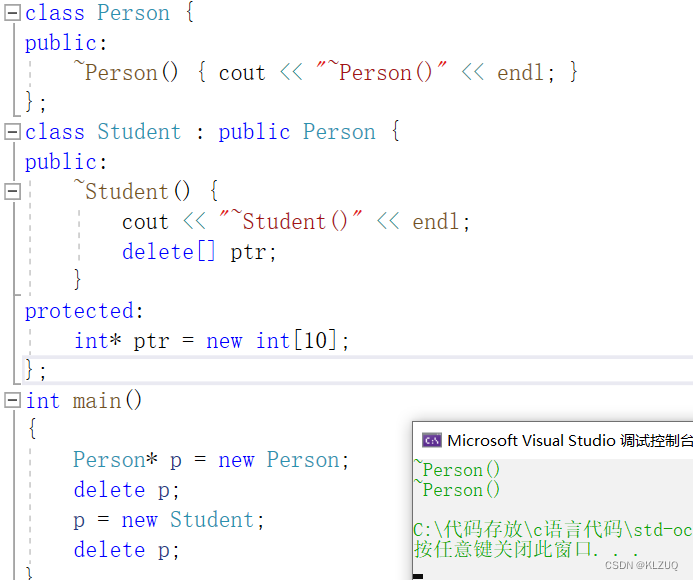Click the '按任意键关闭此窗口' console message
The width and height of the screenshot is (693, 580).
[x=526, y=549]
